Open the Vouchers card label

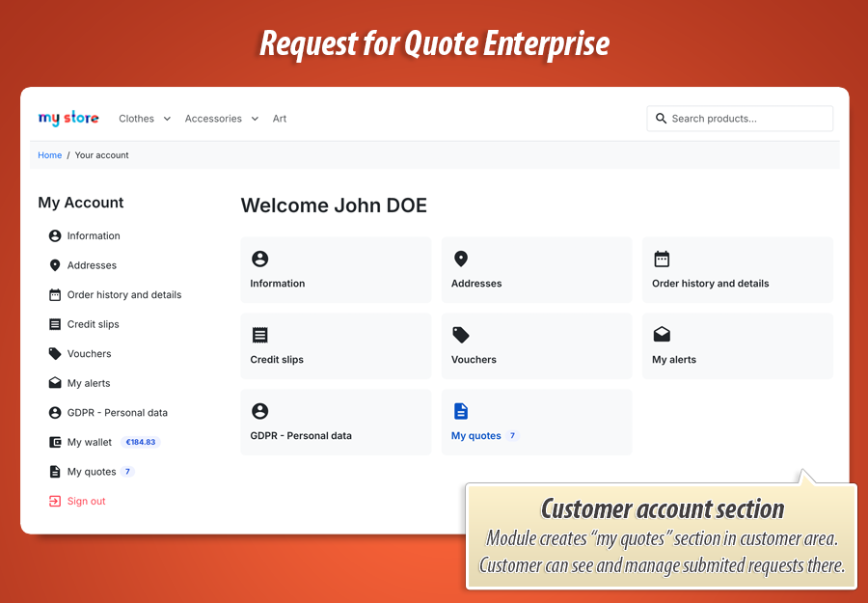(474, 359)
